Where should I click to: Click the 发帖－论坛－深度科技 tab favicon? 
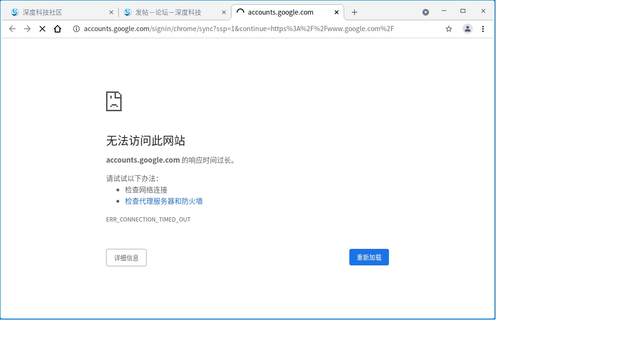click(127, 12)
